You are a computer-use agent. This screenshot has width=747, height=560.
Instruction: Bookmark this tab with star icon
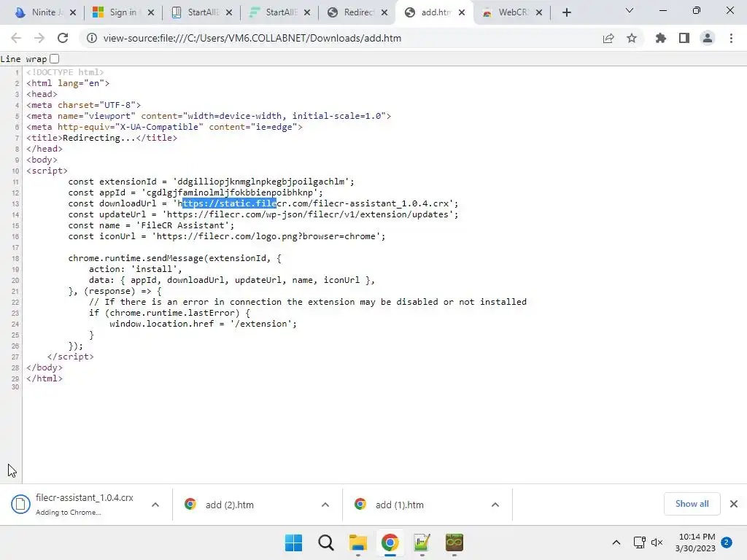tap(632, 38)
